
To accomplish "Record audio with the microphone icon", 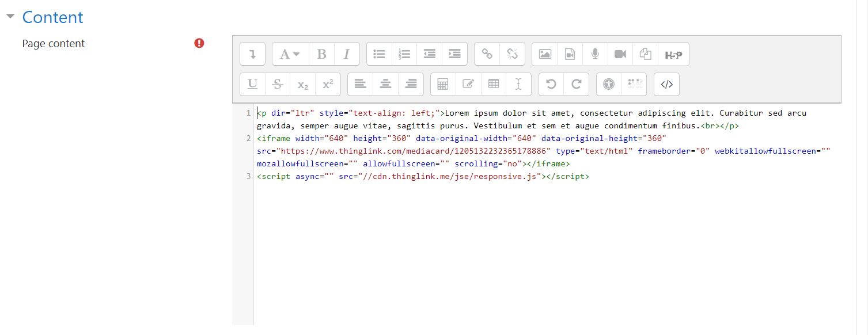I will coord(595,54).
